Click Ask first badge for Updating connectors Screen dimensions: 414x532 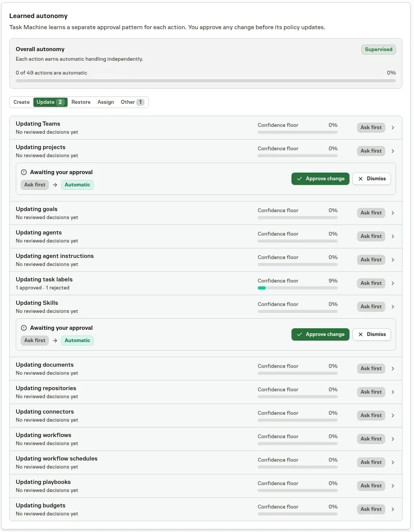pyautogui.click(x=371, y=416)
